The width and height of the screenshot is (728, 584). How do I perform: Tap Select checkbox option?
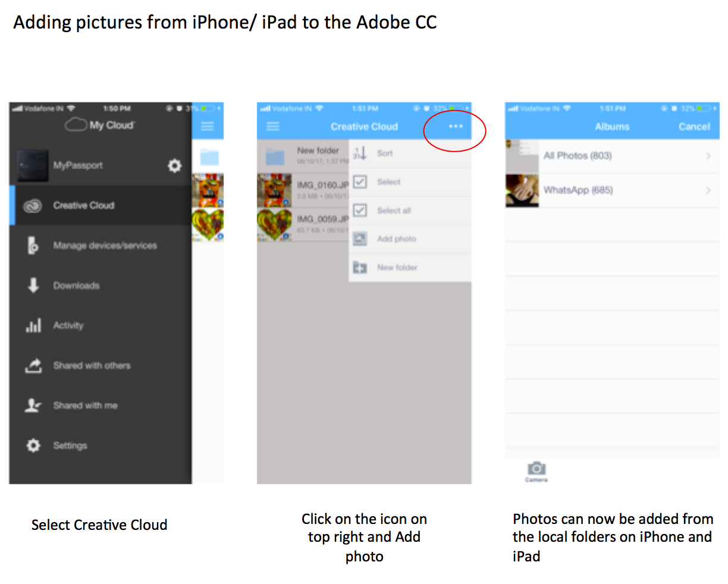(x=410, y=182)
